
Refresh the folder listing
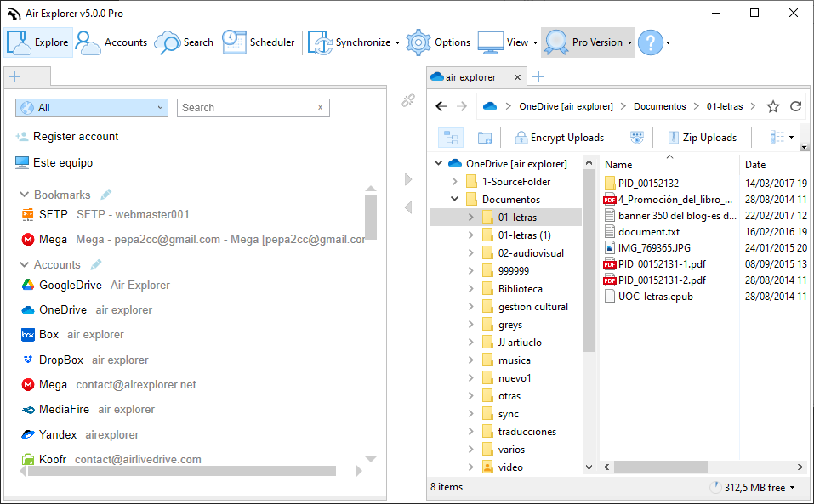[795, 106]
